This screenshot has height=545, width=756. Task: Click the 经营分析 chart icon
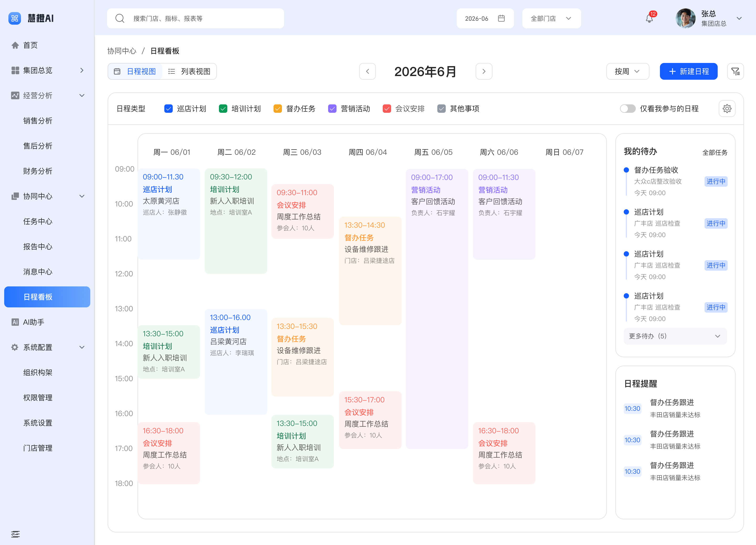click(x=15, y=96)
